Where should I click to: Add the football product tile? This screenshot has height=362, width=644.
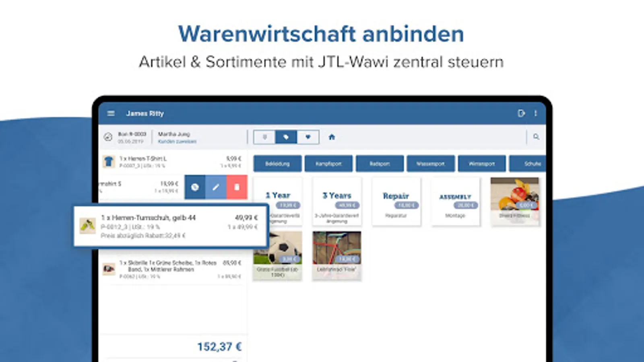point(278,255)
